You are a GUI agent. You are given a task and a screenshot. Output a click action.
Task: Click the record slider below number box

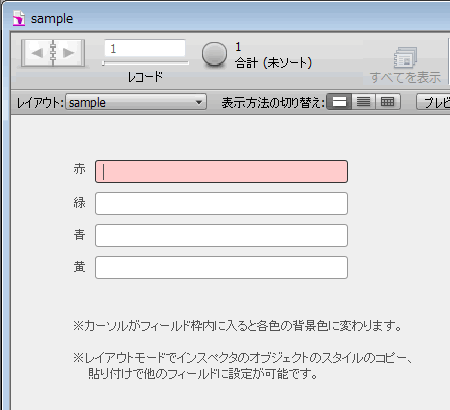click(x=145, y=63)
